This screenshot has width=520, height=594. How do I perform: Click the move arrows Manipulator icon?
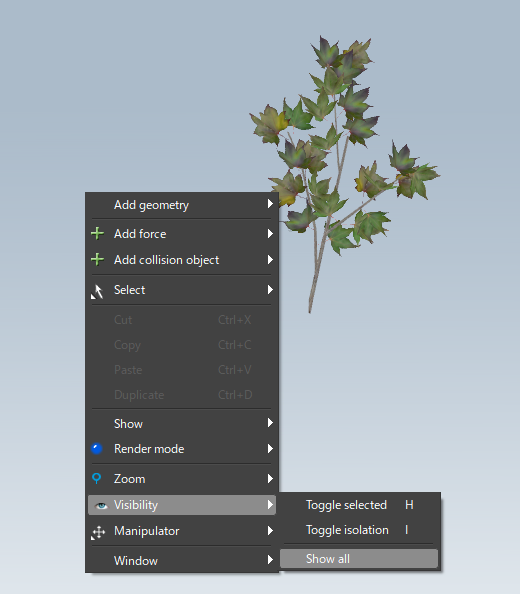[x=98, y=532]
